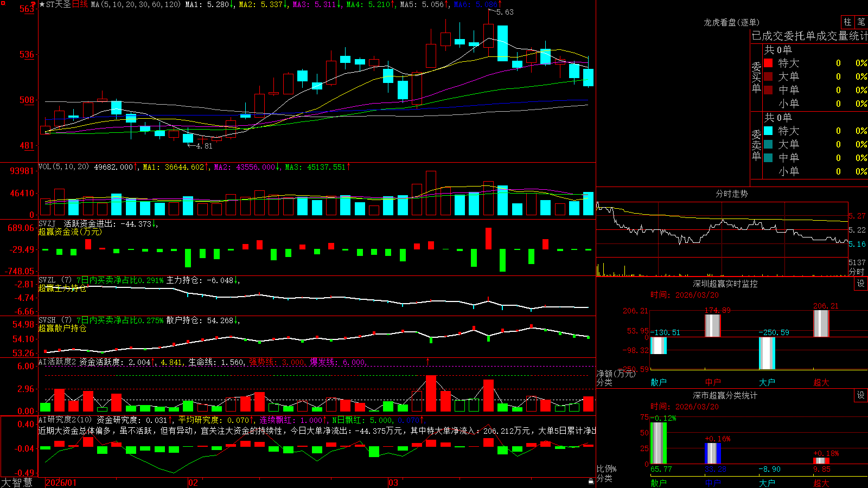868x488 pixels.
Task: Click the 爆发线: 6.000 label
Action: tap(339, 362)
